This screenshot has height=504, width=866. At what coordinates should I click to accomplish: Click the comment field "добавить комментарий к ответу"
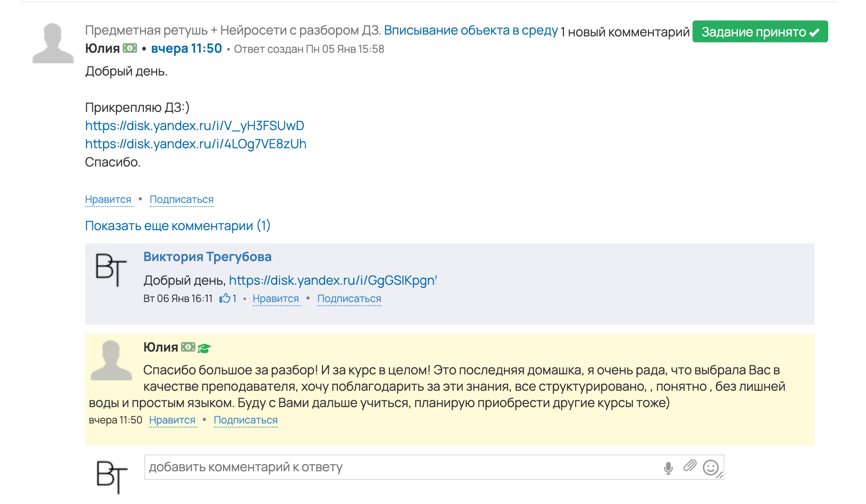point(319,467)
